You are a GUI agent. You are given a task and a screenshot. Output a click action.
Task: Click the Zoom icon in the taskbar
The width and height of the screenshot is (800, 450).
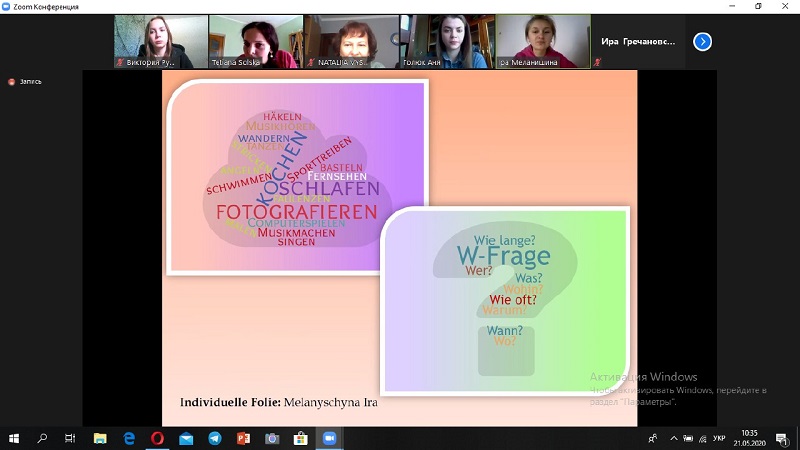[x=329, y=438]
